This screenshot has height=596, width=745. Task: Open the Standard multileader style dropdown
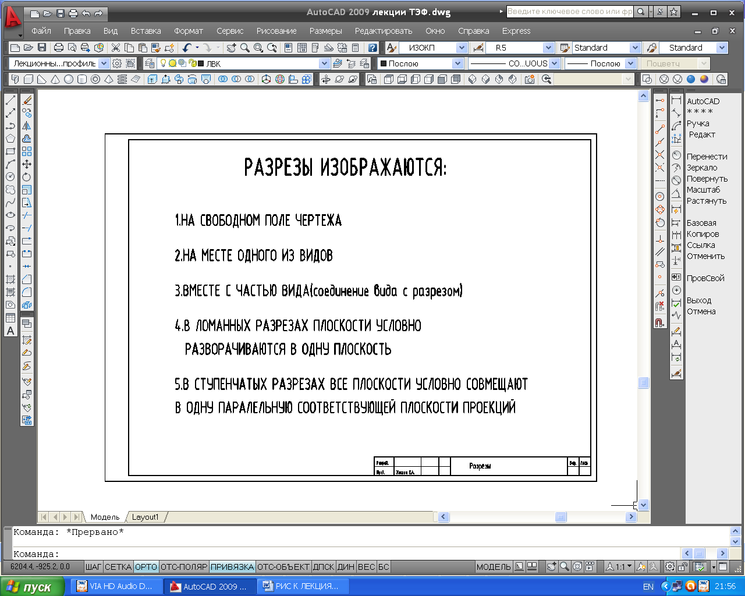722,48
